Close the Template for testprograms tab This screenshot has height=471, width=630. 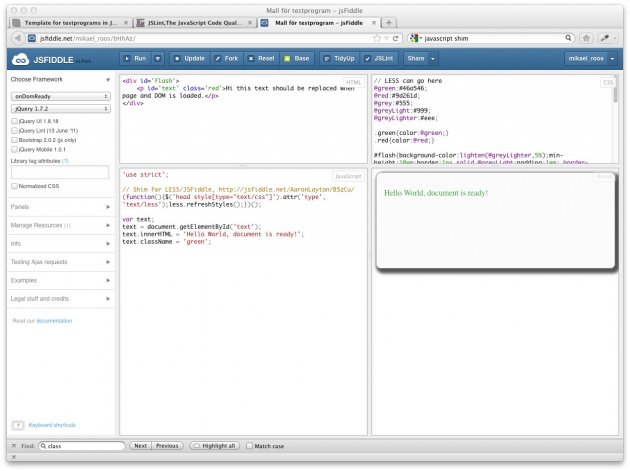126,23
